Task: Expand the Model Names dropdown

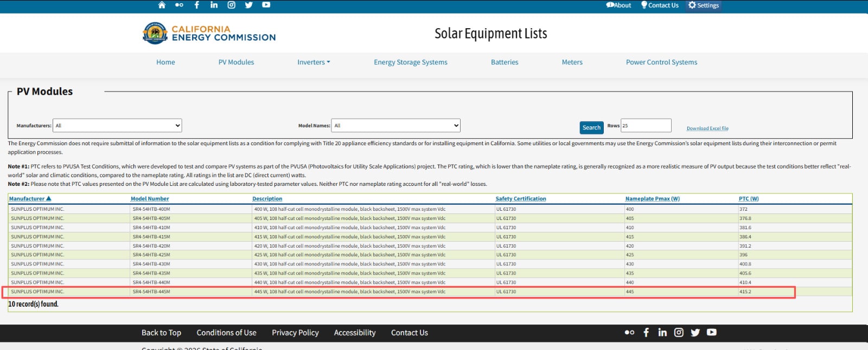Action: pos(396,126)
